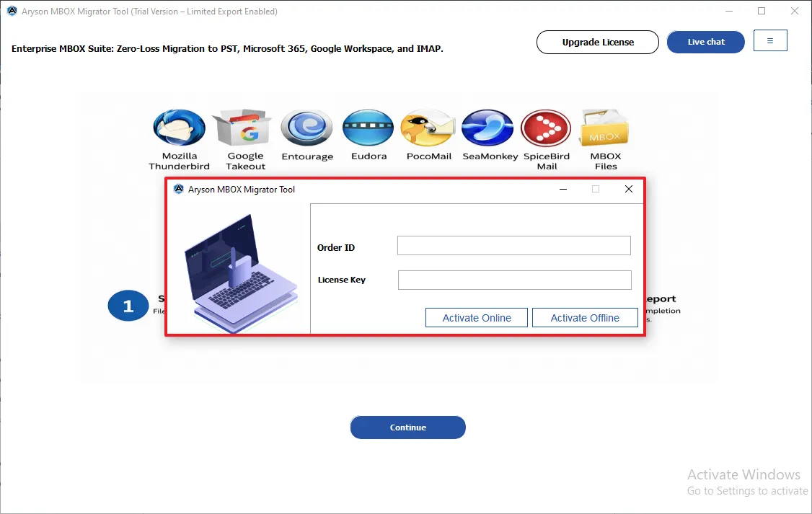Open Live chat support
This screenshot has width=812, height=514.
click(x=706, y=42)
